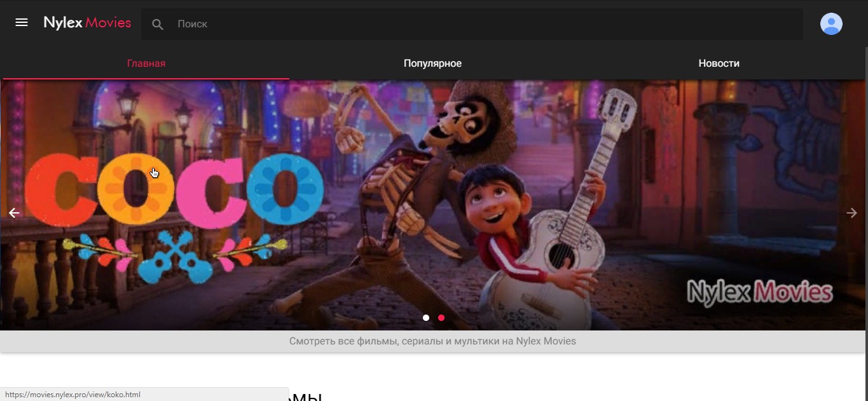Select the first carousel dot indicator
This screenshot has height=401, width=868.
(426, 318)
